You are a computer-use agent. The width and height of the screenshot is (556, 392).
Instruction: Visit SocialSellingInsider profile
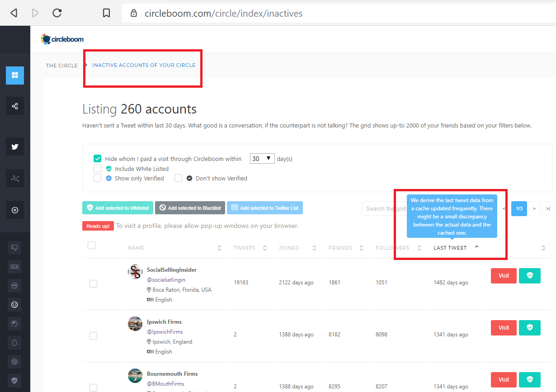[x=504, y=275]
